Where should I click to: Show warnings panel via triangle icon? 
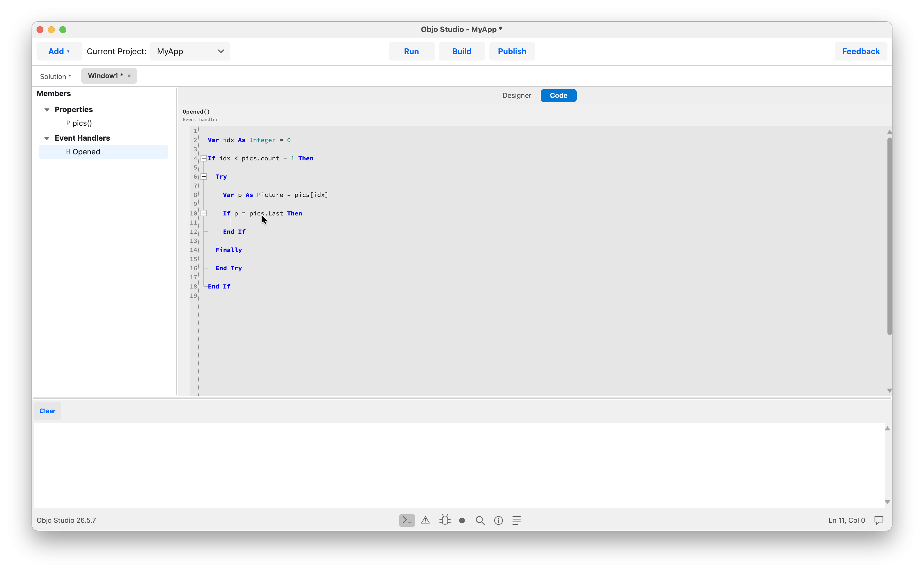tap(425, 520)
